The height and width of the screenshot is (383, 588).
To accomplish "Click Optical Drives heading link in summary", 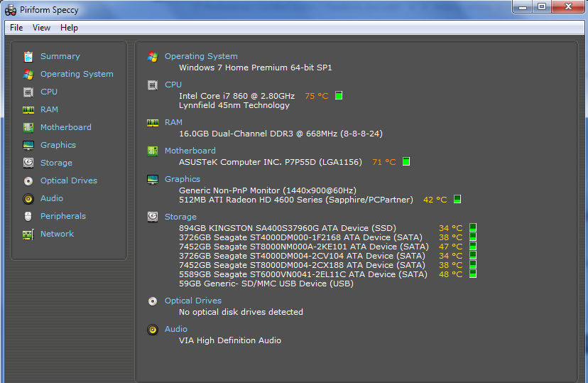I will point(192,301).
